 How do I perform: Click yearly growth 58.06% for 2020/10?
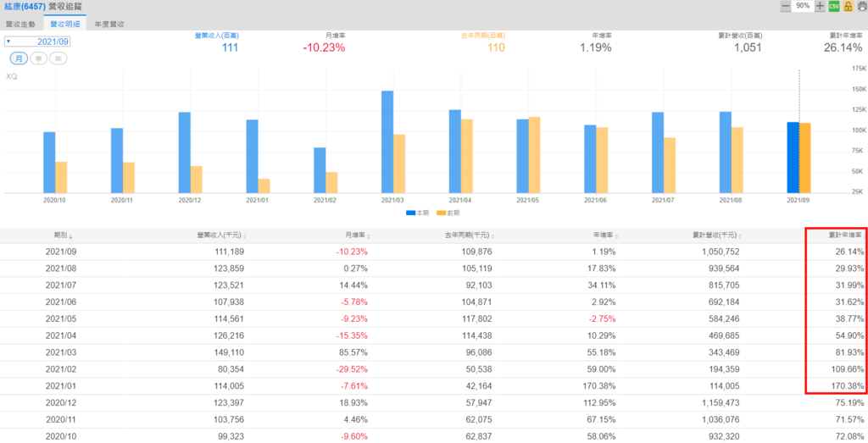(x=601, y=437)
